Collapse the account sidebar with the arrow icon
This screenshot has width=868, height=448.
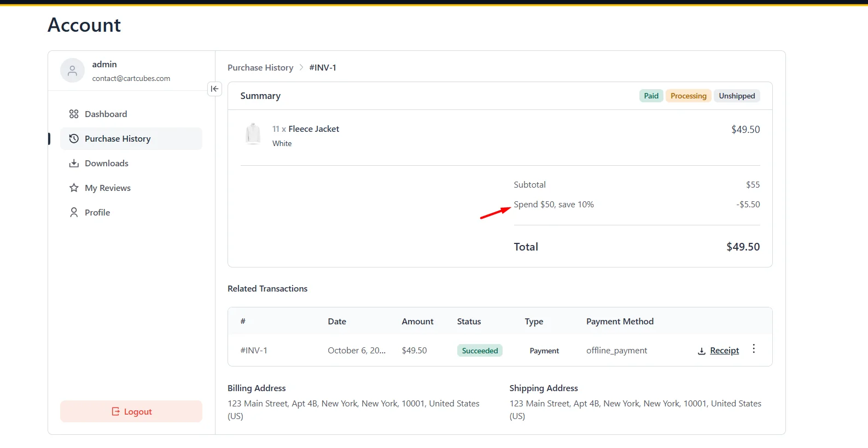click(x=214, y=89)
